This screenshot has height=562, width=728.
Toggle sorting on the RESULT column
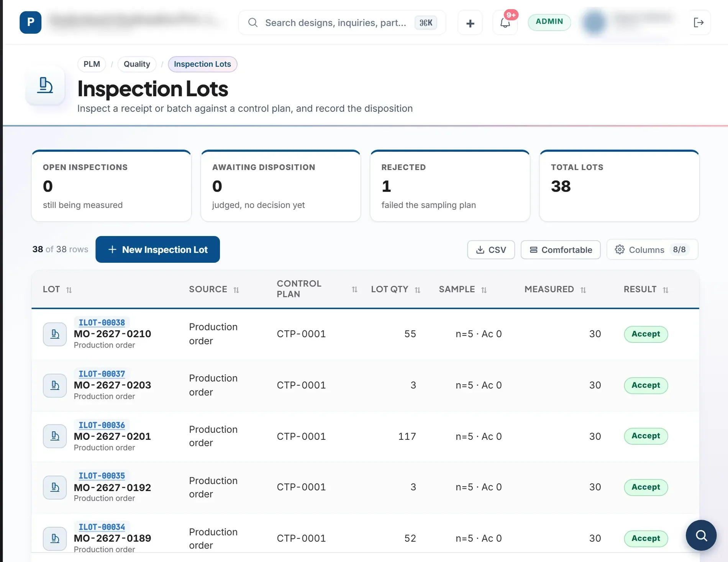(x=646, y=290)
